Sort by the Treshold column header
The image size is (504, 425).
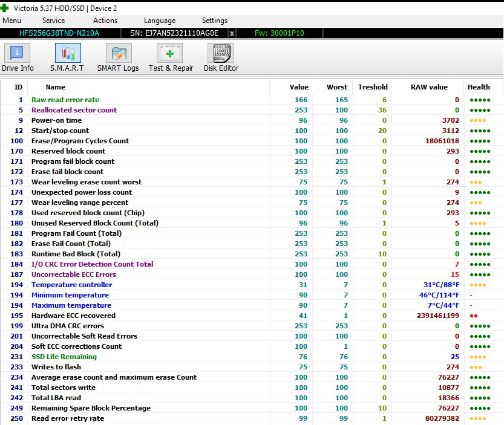[373, 87]
